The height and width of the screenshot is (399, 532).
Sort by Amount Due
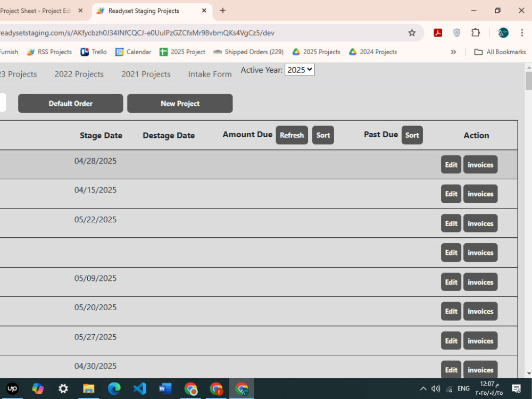pyautogui.click(x=323, y=135)
